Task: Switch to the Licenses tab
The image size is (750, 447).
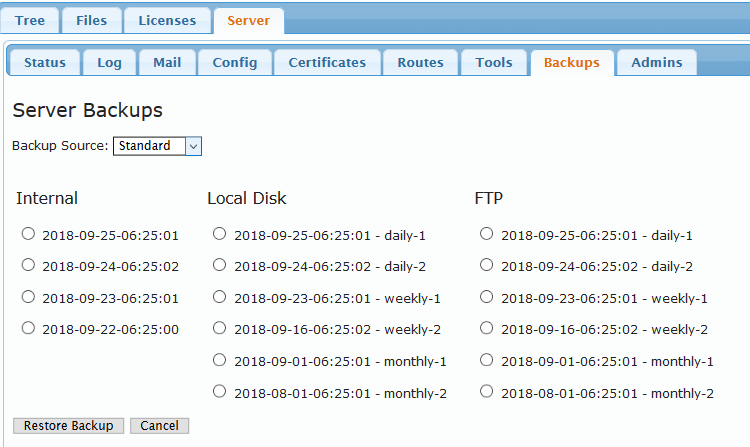Action: [167, 21]
